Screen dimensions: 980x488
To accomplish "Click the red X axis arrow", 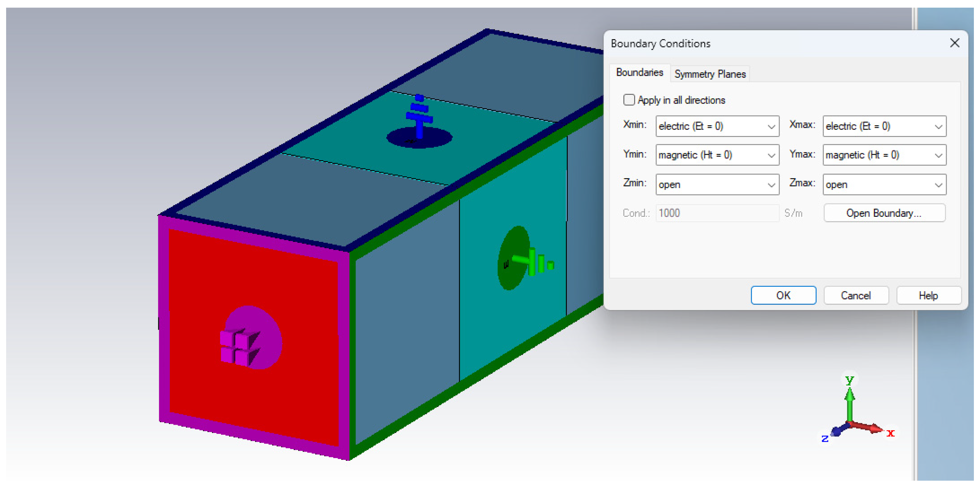I will pos(871,428).
